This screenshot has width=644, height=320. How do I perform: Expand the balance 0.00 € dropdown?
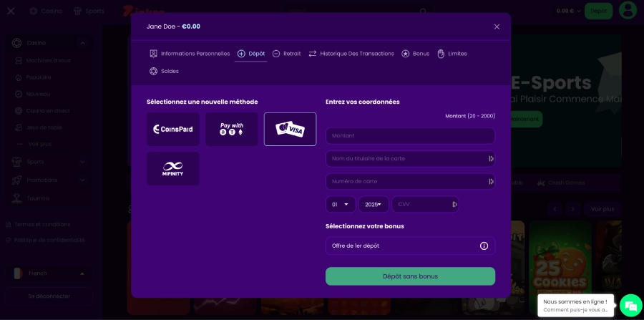pyautogui.click(x=568, y=11)
